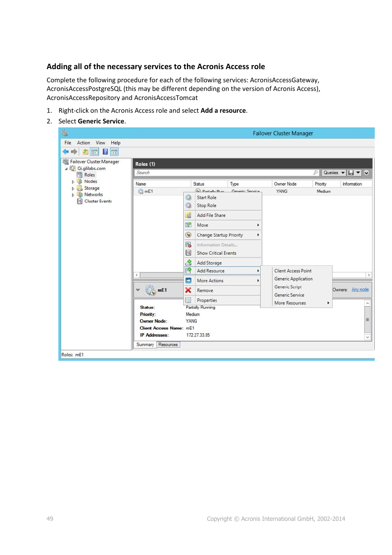Click the mE1 role gear icon in details pane
Image resolution: width=392 pixels, height=555 pixels.
coord(150,290)
